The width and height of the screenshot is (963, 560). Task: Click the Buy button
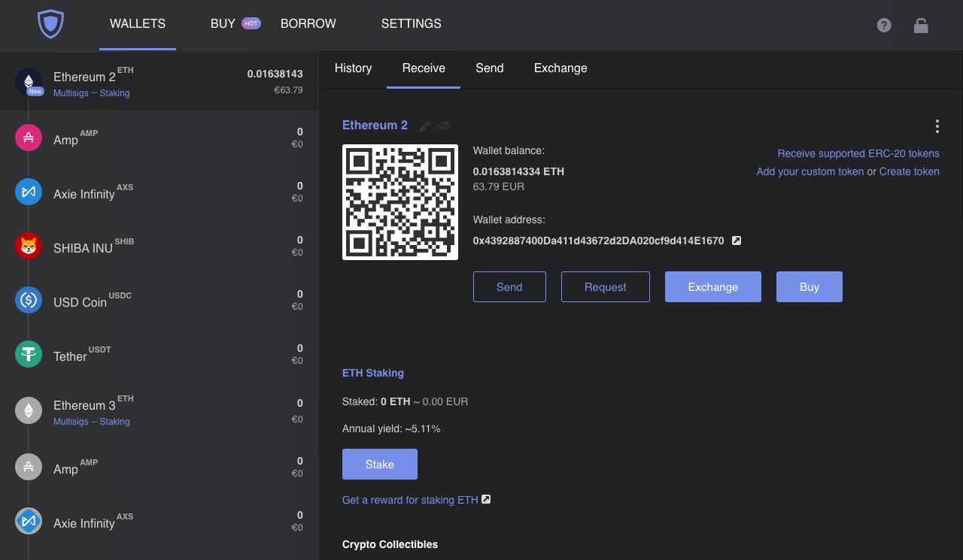click(810, 287)
